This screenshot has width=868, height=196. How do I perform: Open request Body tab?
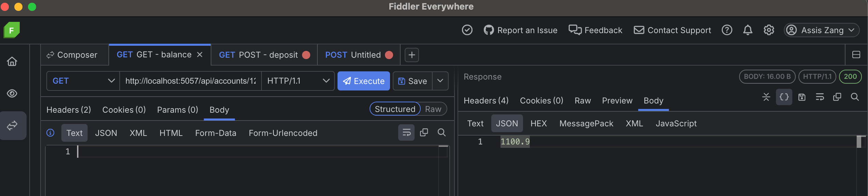(x=219, y=110)
